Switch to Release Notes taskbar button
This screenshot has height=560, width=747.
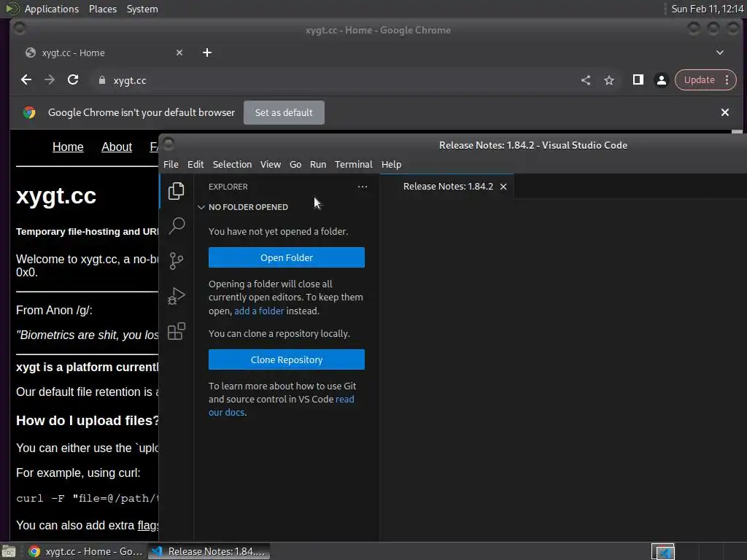[x=209, y=551]
